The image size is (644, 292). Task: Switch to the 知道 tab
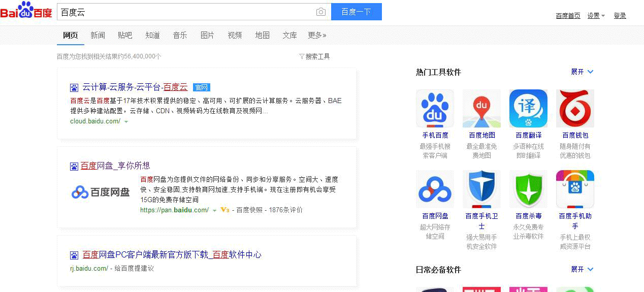tap(152, 35)
